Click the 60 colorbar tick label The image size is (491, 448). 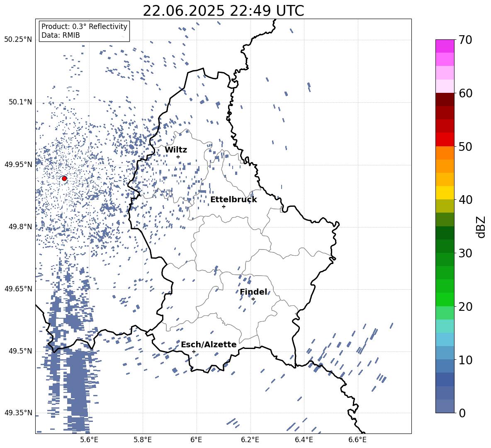coord(465,93)
